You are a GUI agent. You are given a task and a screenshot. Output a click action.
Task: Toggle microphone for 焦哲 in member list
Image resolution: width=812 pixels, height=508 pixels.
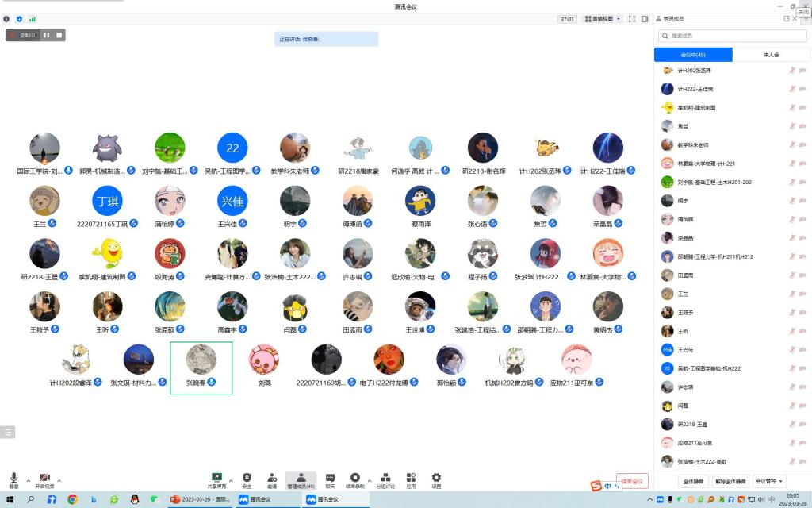tap(791, 126)
